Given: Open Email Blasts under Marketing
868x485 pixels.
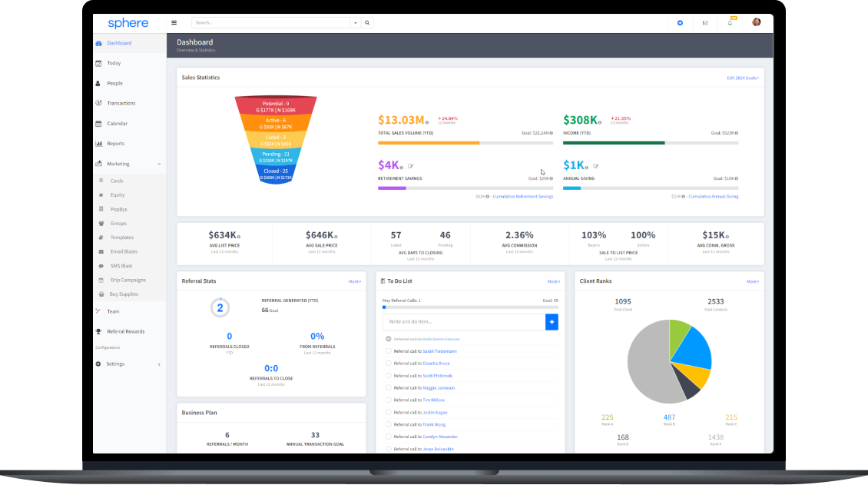Looking at the screenshot, I should (x=122, y=251).
